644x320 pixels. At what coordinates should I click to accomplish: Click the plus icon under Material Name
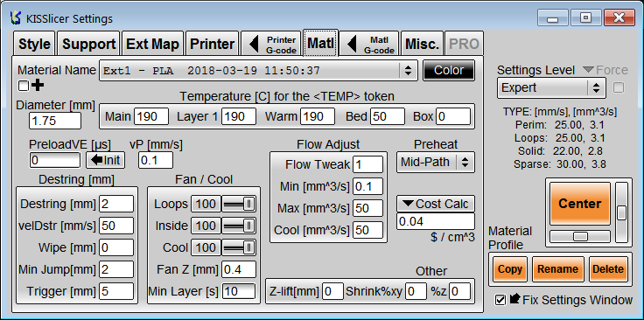[38, 86]
